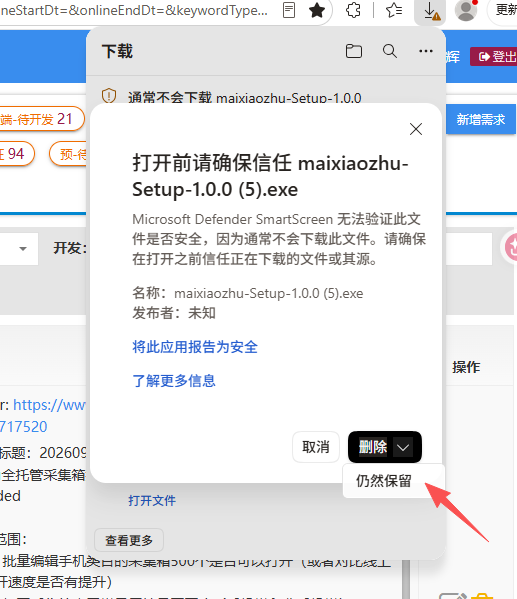517x599 pixels.
Task: Click the pink floating icon at right edge
Action: (510, 247)
